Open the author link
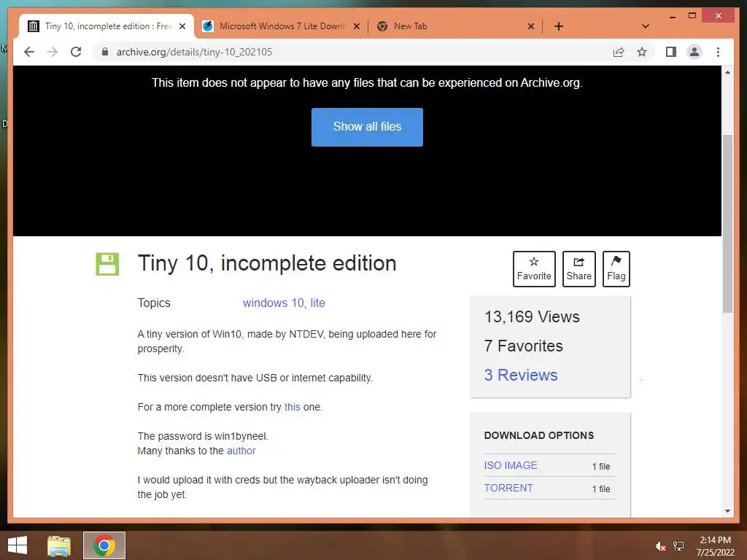 pos(241,451)
